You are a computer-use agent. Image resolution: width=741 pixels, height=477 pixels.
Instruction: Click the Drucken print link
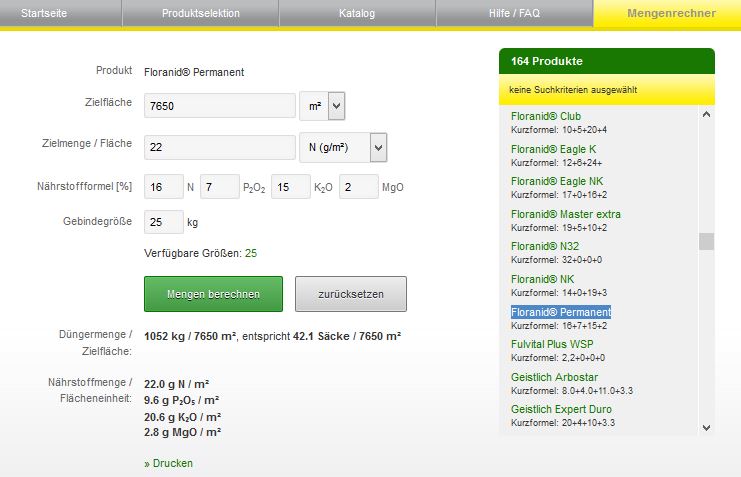[168, 463]
